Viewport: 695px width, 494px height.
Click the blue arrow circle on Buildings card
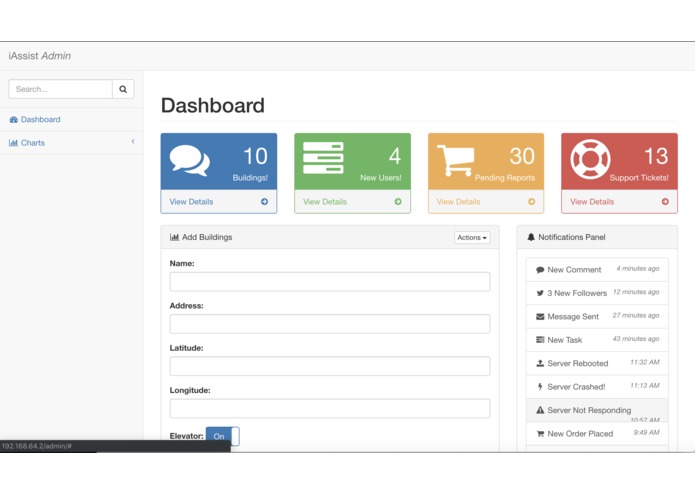pyautogui.click(x=264, y=202)
